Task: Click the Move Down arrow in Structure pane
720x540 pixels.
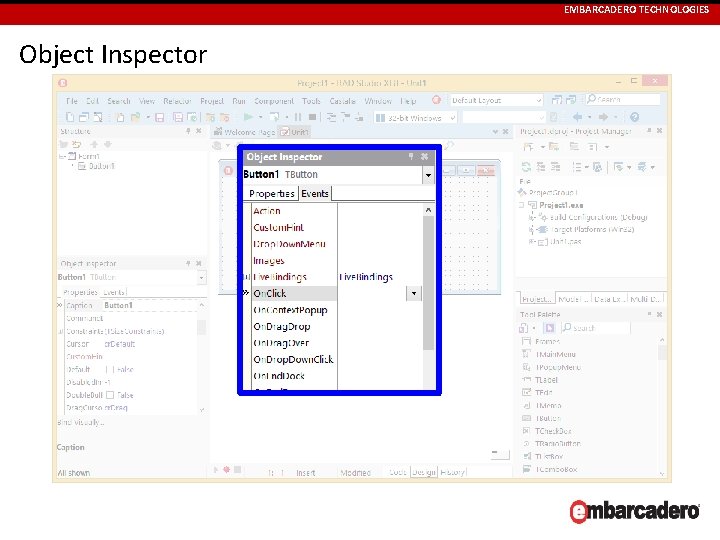Action: (x=108, y=144)
